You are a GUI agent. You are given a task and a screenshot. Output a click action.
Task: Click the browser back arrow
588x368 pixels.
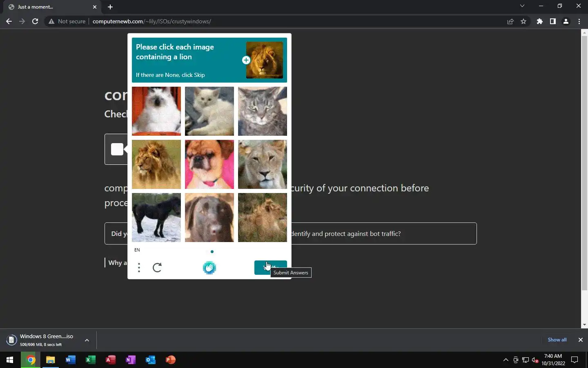pyautogui.click(x=9, y=21)
